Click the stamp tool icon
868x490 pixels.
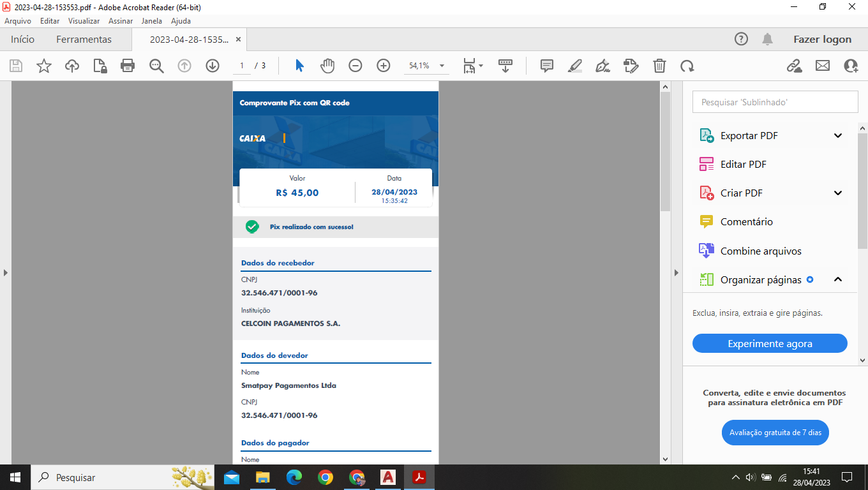tap(631, 66)
